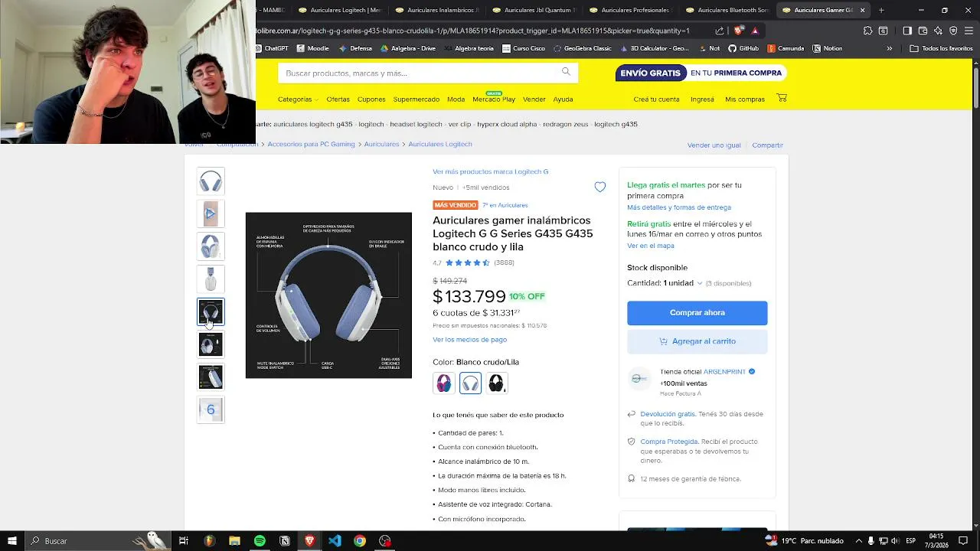The image size is (980, 551).
Task: Open the GitHub bookmark
Action: (x=743, y=48)
